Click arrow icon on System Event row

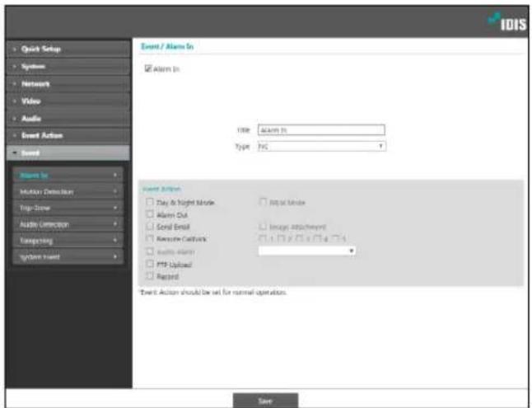click(x=115, y=257)
